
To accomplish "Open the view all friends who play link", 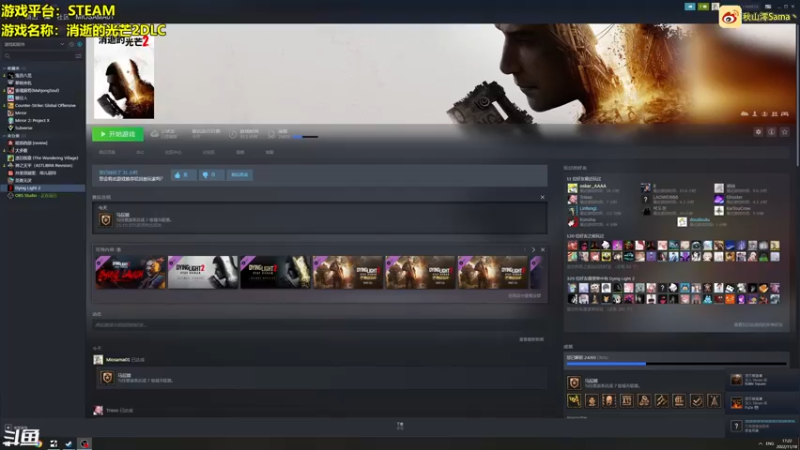I will (758, 324).
